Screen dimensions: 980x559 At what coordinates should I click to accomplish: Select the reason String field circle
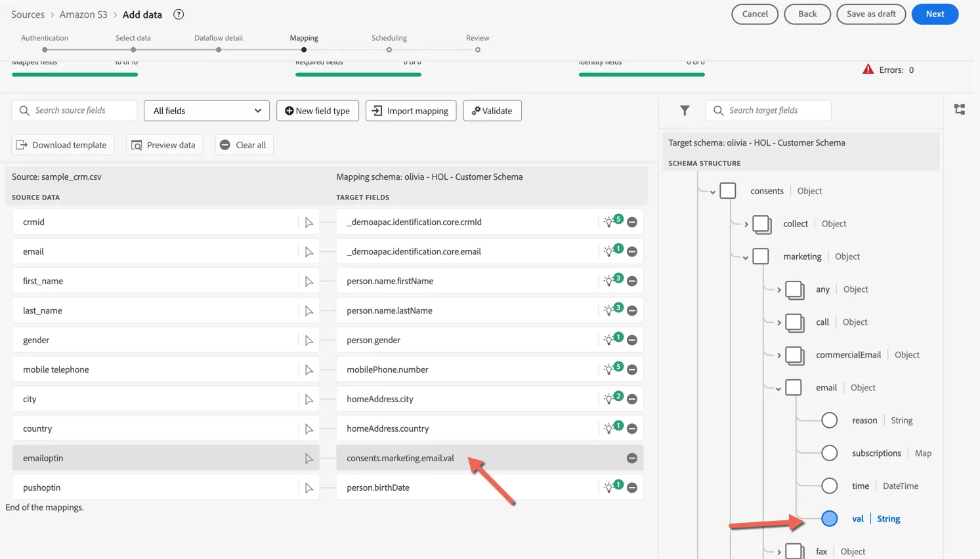click(x=830, y=420)
